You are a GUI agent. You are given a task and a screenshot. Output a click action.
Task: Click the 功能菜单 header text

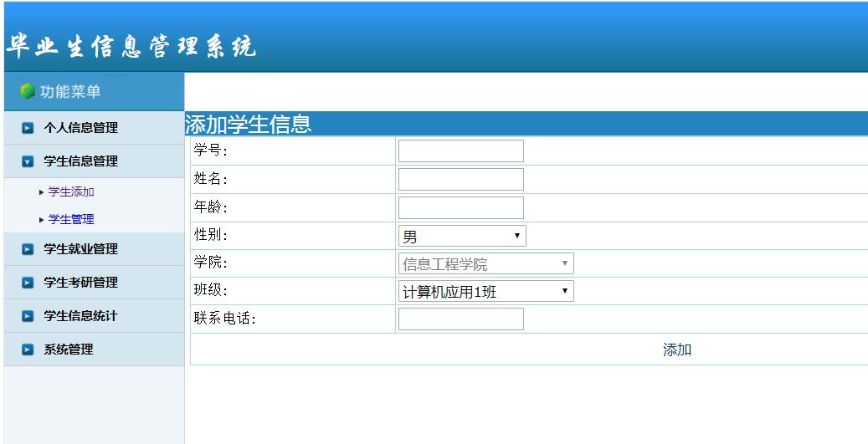coord(70,91)
